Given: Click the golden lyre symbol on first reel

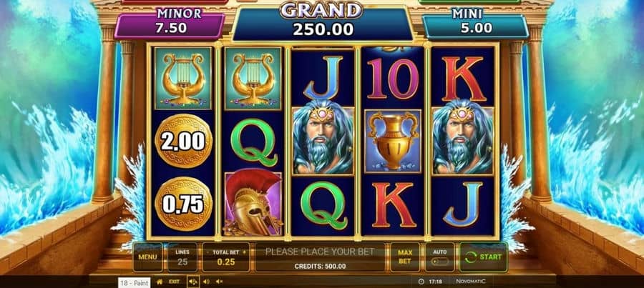Looking at the screenshot, I should pyautogui.click(x=183, y=79).
